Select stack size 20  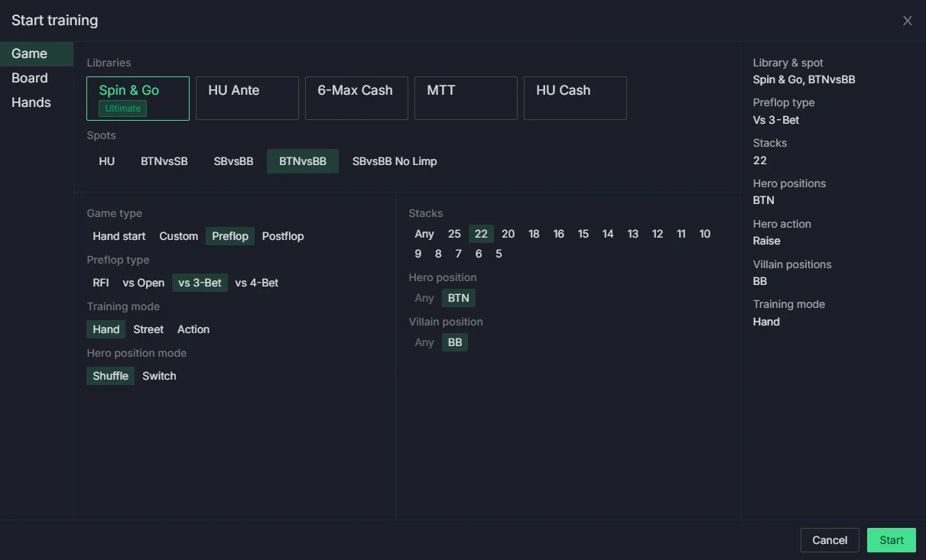click(508, 234)
